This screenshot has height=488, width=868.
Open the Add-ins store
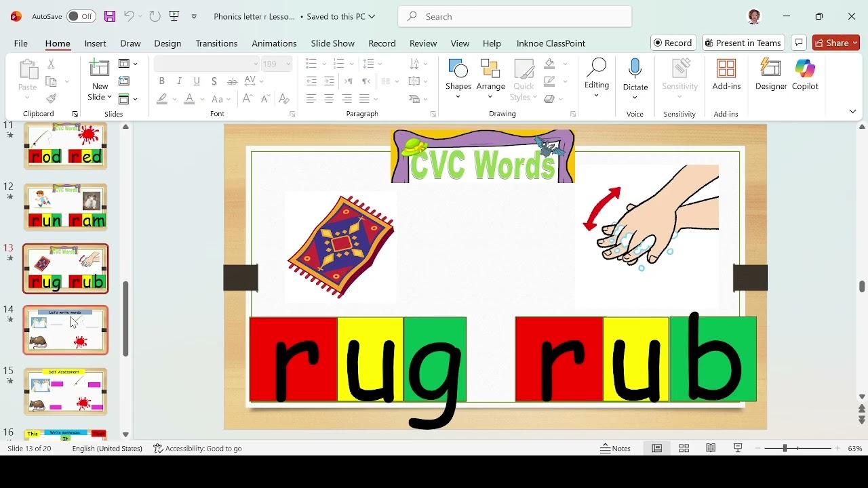click(726, 75)
